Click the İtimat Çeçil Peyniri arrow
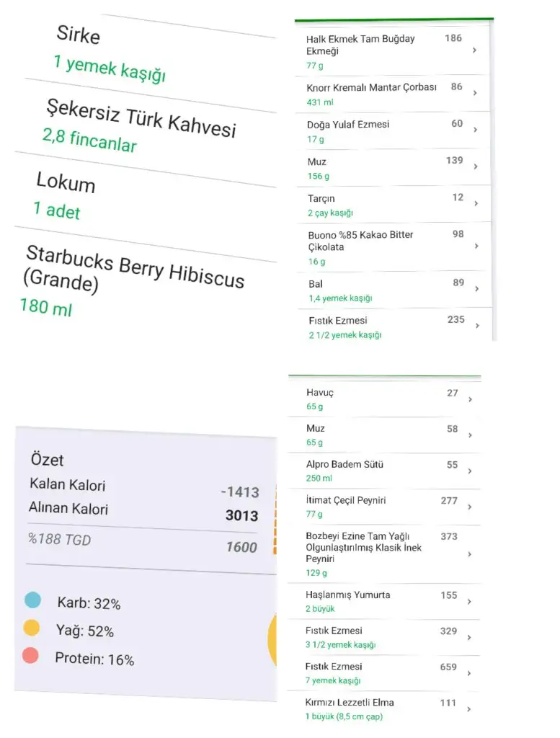Viewport: 560px width, 738px height. point(470,507)
